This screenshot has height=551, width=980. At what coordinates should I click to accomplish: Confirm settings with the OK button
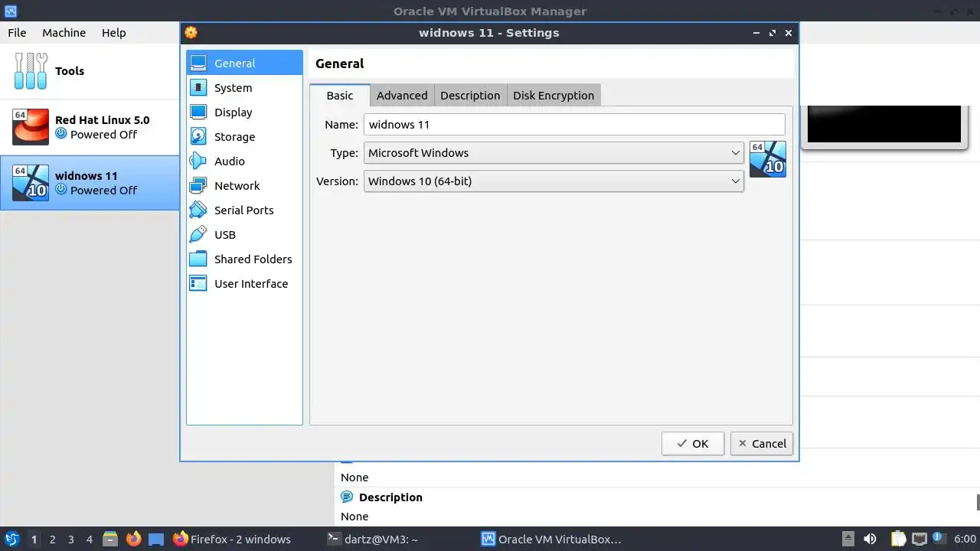pos(693,444)
